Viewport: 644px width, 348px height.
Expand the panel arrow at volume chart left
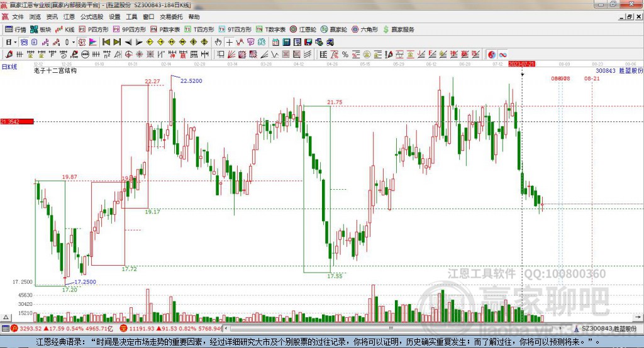pyautogui.click(x=6, y=317)
